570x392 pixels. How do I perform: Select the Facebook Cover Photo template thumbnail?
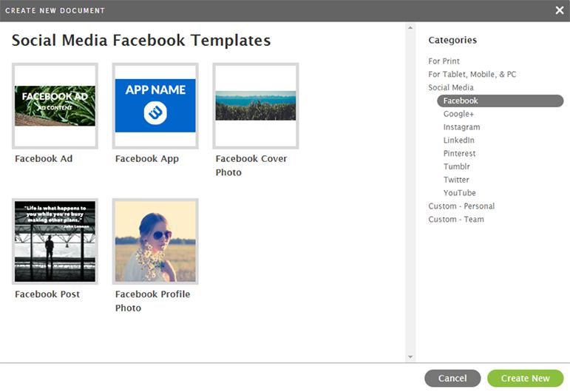(256, 106)
